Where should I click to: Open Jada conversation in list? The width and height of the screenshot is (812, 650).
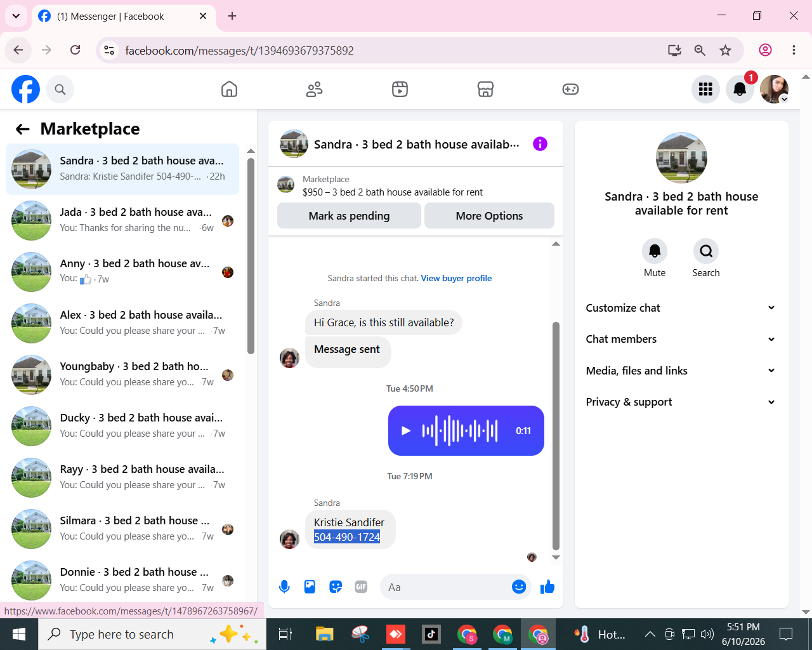(x=122, y=220)
